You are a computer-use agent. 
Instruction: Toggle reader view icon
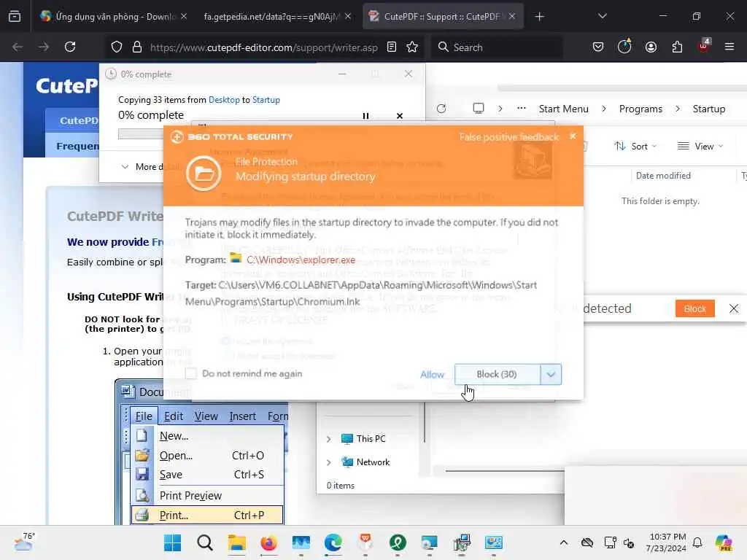coord(392,47)
